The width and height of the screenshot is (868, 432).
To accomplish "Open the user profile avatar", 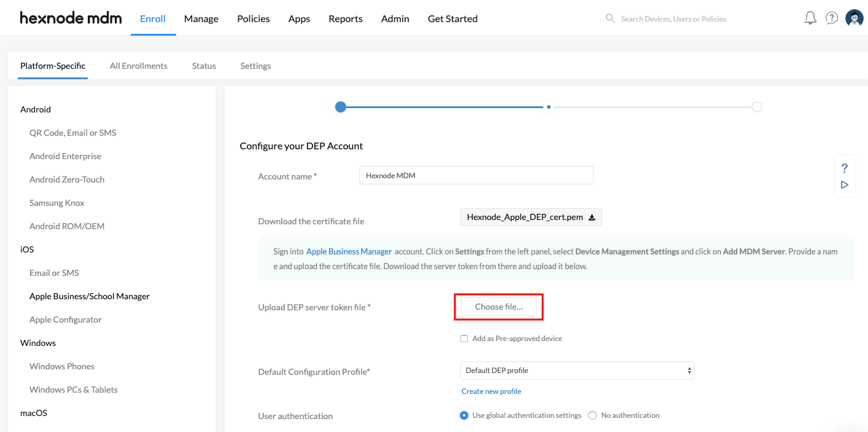I will (854, 18).
